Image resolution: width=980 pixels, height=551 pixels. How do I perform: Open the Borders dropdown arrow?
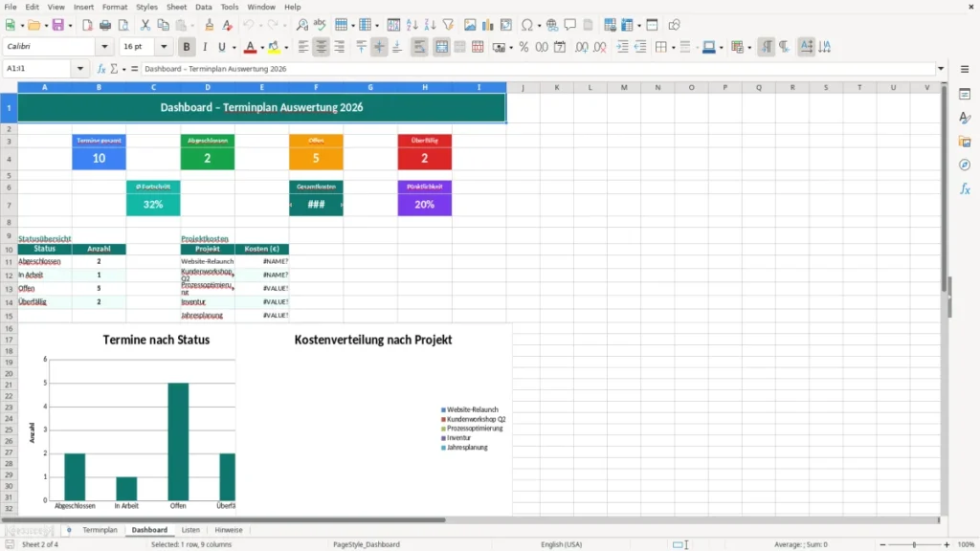(673, 48)
